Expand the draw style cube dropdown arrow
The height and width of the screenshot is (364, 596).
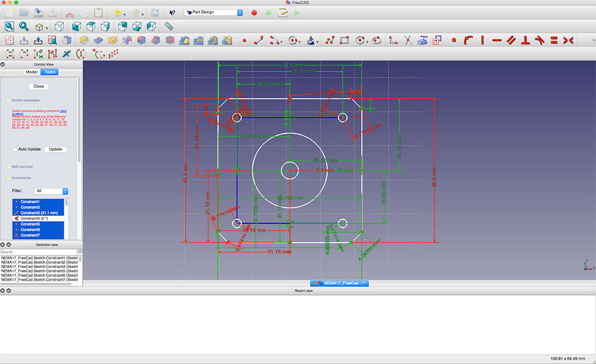[x=46, y=28]
